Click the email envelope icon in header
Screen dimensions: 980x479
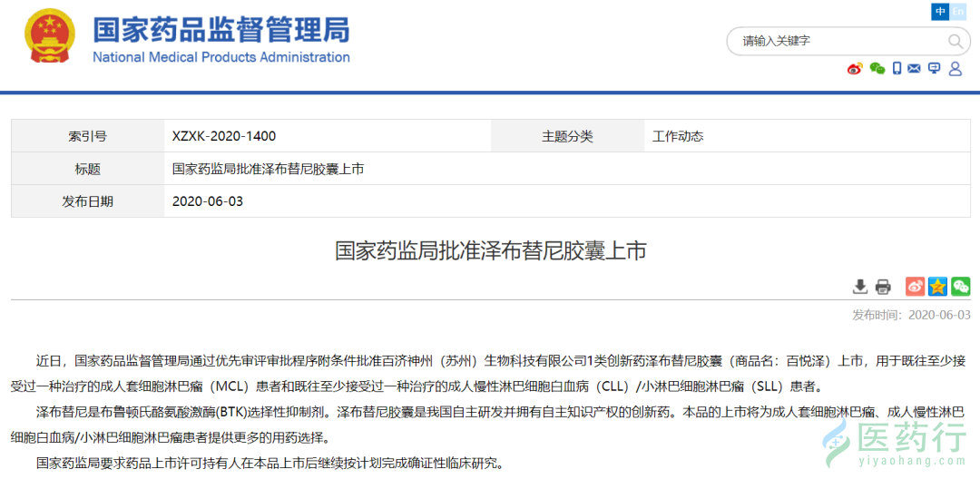click(915, 69)
